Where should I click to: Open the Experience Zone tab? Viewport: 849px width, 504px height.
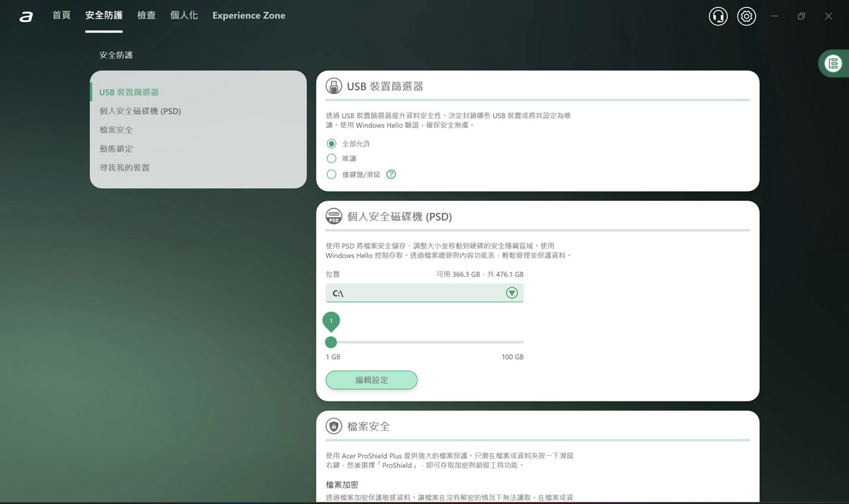(x=248, y=16)
